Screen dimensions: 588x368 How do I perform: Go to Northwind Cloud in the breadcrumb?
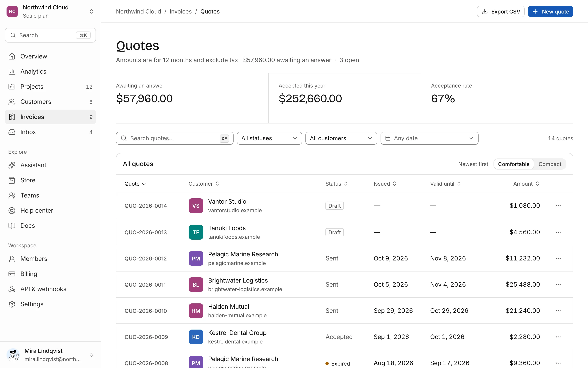[138, 11]
